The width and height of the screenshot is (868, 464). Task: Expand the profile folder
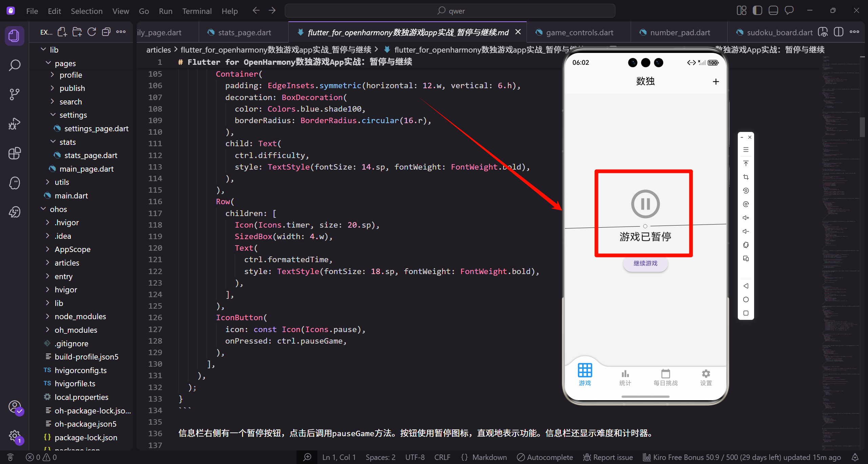81,75
